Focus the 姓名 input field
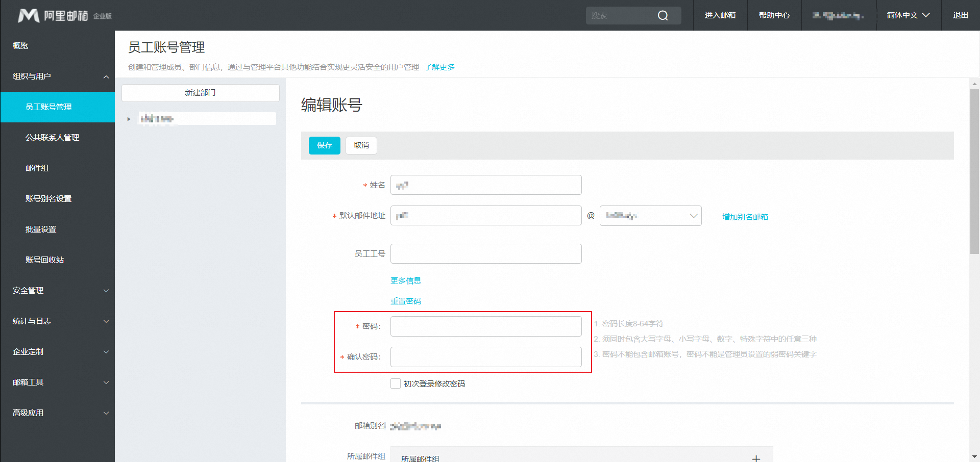Screen dimensions: 980x462 pyautogui.click(x=486, y=185)
